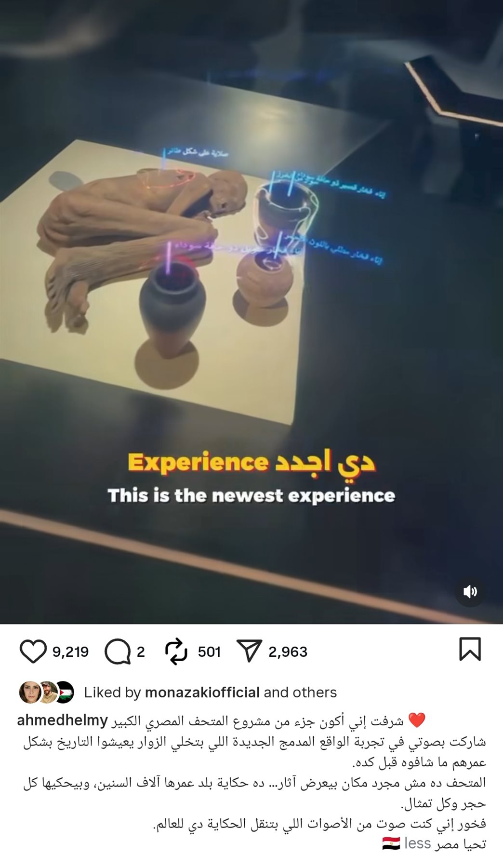View the 9,219 likes count
503x868 pixels.
coord(70,652)
